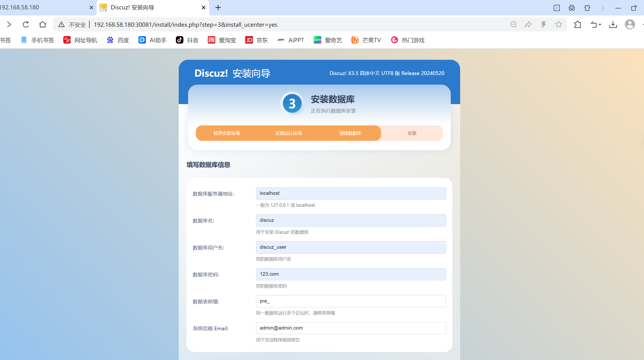Image resolution: width=644 pixels, height=360 pixels.
Task: Open the 京东 bookmark
Action: (257, 40)
